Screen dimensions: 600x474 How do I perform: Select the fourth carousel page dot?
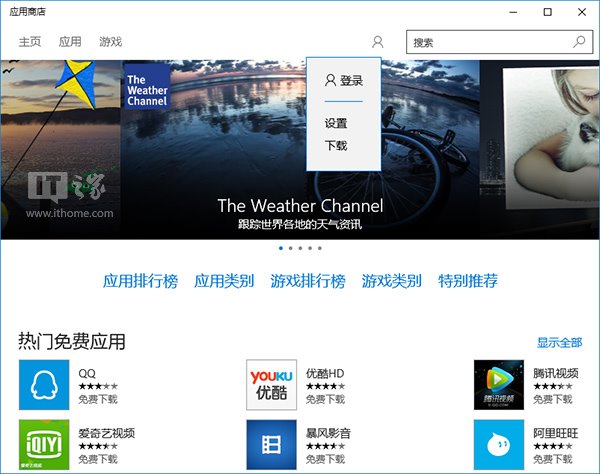[x=310, y=248]
